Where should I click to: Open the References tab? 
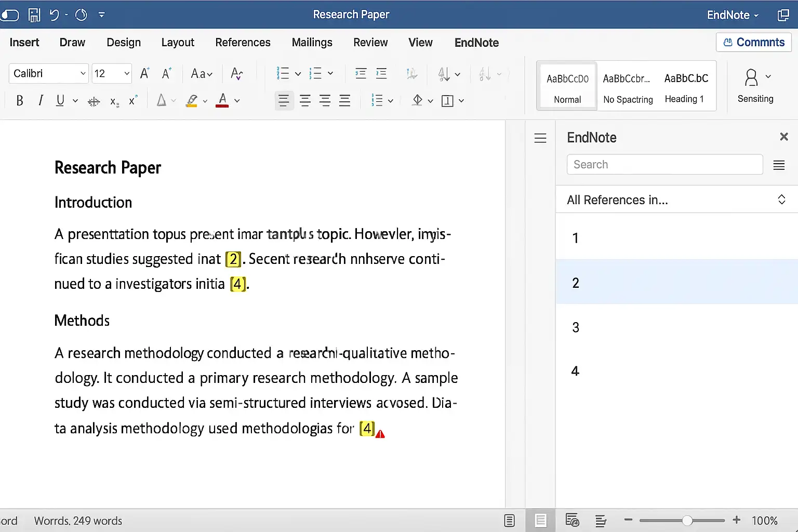coord(243,43)
